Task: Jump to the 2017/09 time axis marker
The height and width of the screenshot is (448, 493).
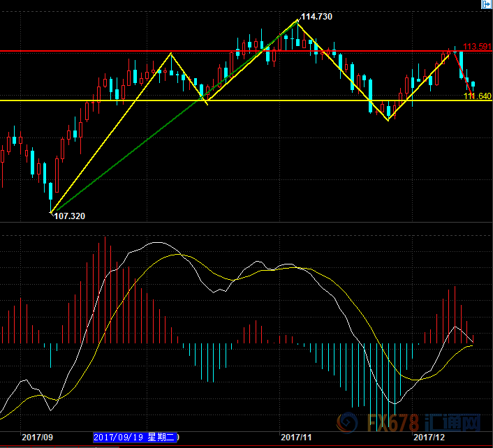Action: coord(37,437)
